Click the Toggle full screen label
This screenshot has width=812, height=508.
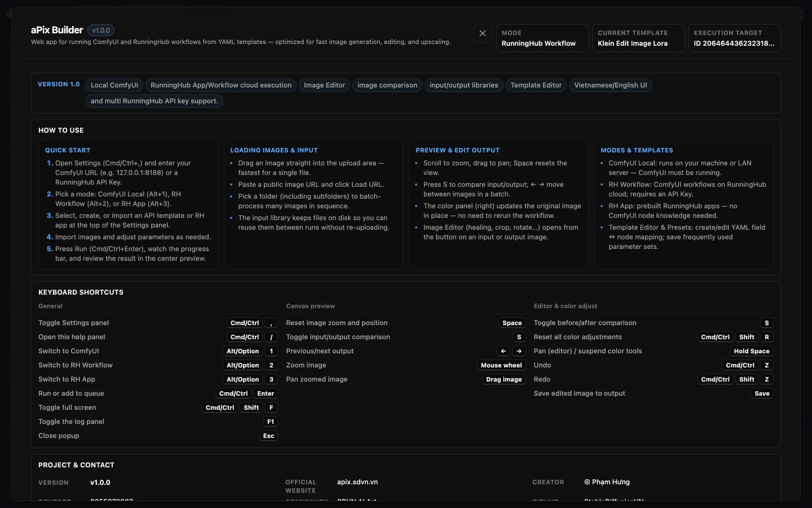click(67, 408)
